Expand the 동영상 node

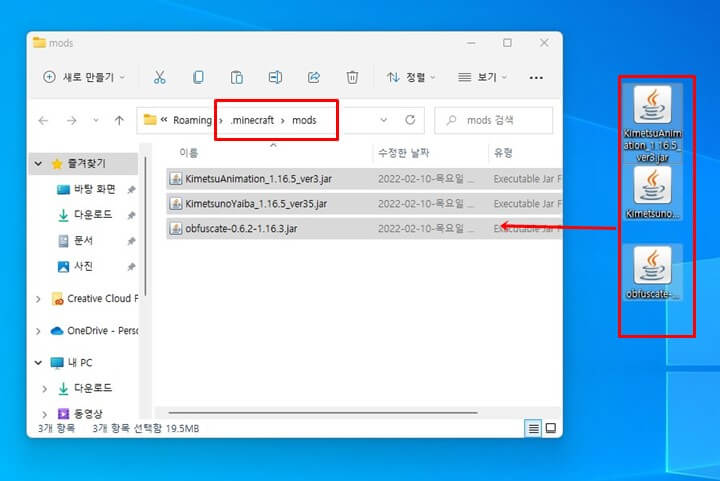point(45,414)
